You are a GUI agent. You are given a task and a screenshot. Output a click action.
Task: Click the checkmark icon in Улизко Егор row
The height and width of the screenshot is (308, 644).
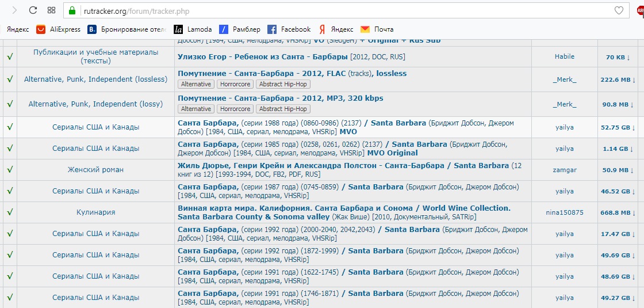(9, 57)
